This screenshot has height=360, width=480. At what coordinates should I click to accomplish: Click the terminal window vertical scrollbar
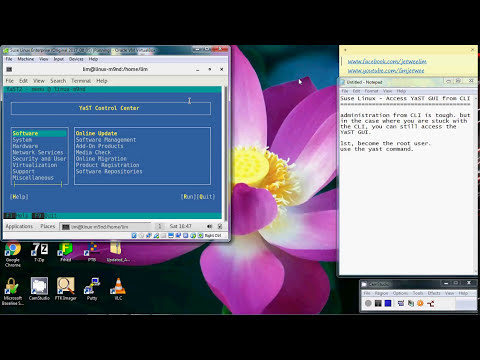pyautogui.click(x=225, y=153)
